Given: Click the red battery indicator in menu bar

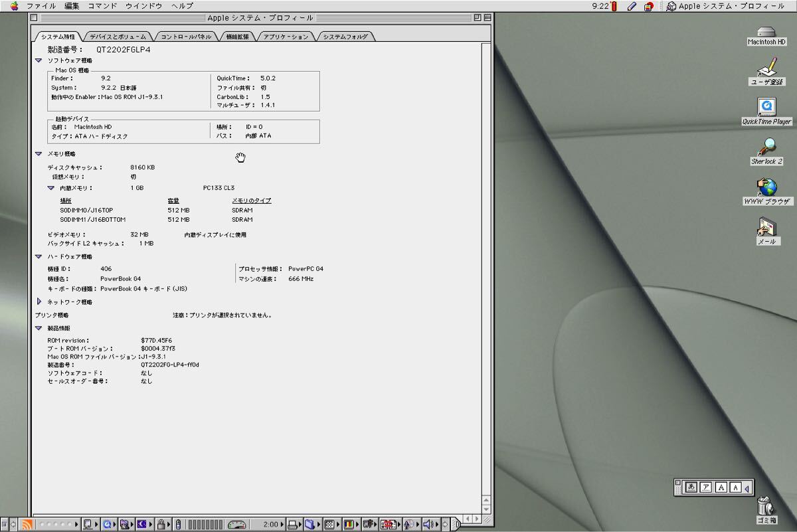Looking at the screenshot, I should [x=614, y=6].
